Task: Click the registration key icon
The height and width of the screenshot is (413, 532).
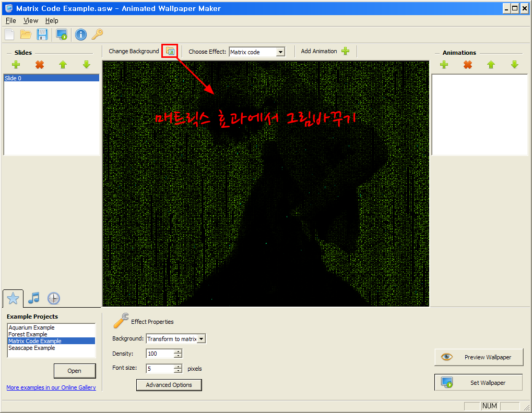Action: pyautogui.click(x=98, y=34)
